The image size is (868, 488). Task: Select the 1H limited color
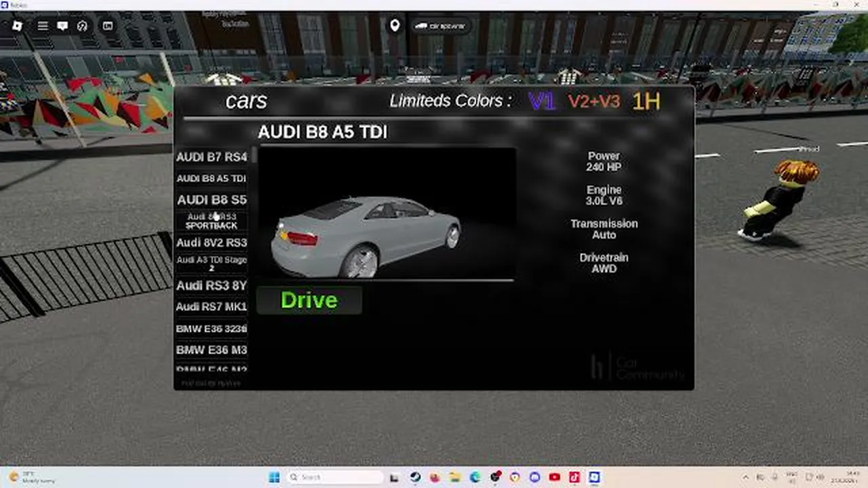coord(646,102)
